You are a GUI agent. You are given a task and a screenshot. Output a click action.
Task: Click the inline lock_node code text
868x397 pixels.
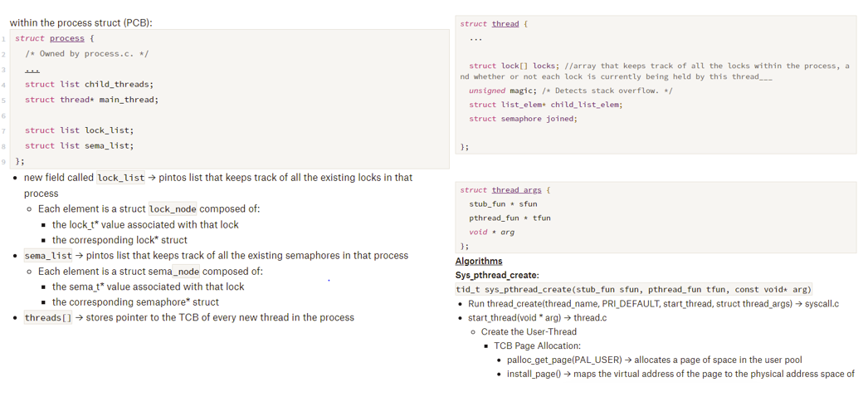coord(173,209)
